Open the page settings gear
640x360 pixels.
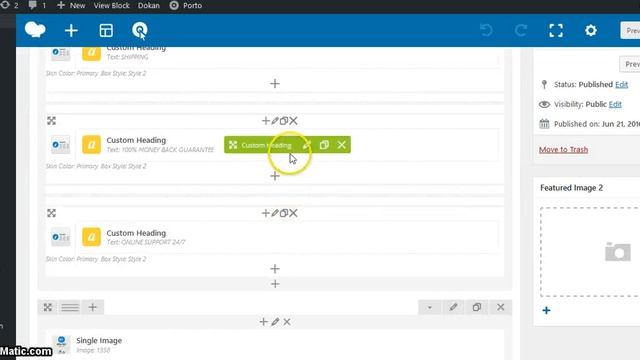click(591, 31)
